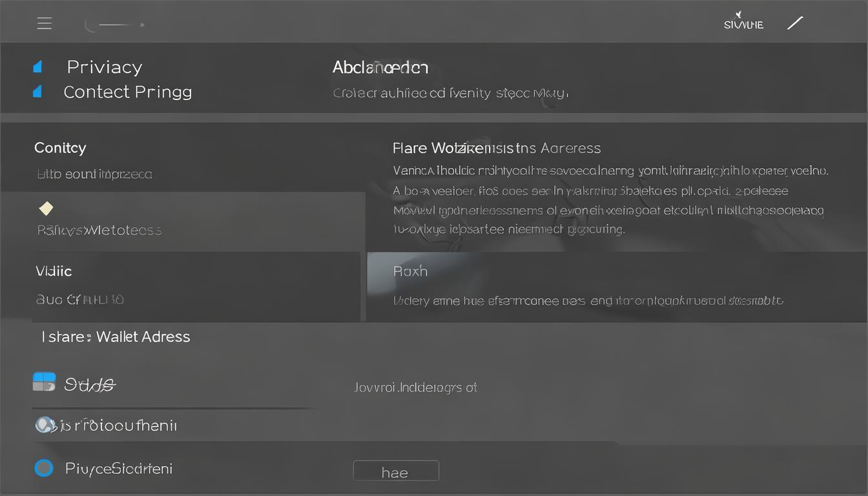Click the yellow diamond icon in left panel

[x=46, y=208]
